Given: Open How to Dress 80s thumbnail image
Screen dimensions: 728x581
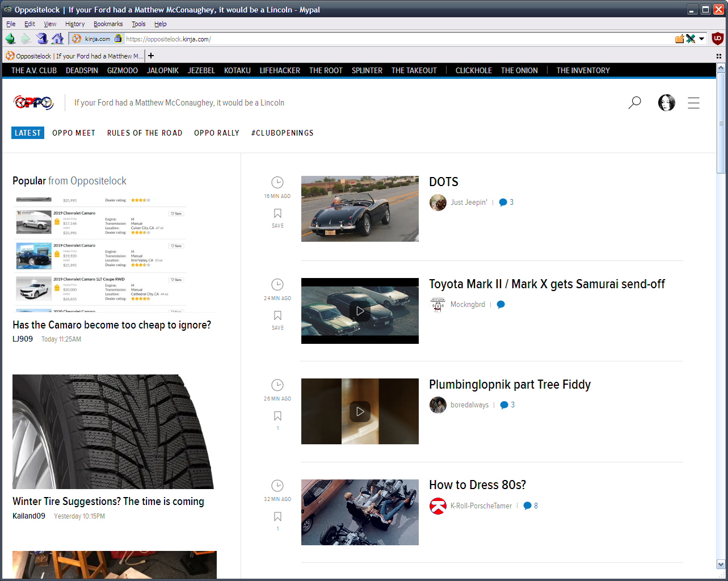Looking at the screenshot, I should [360, 512].
